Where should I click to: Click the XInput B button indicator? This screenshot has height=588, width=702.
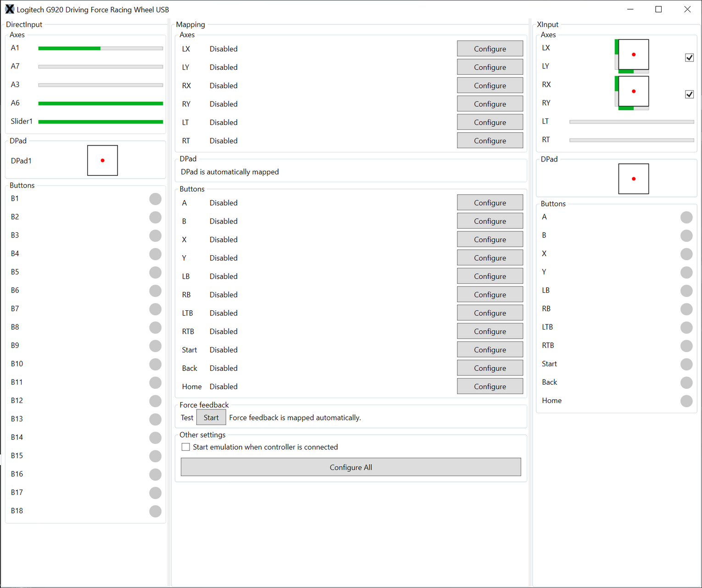686,235
